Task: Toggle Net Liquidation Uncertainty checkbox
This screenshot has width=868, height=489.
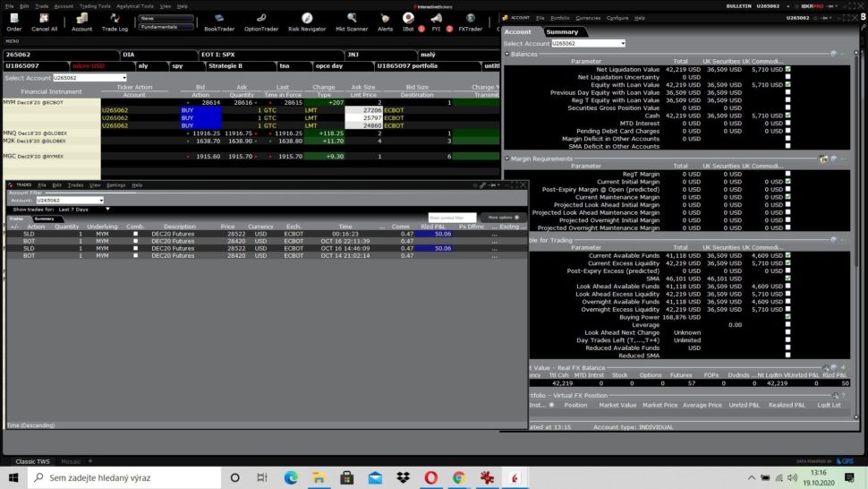Action: pyautogui.click(x=787, y=77)
